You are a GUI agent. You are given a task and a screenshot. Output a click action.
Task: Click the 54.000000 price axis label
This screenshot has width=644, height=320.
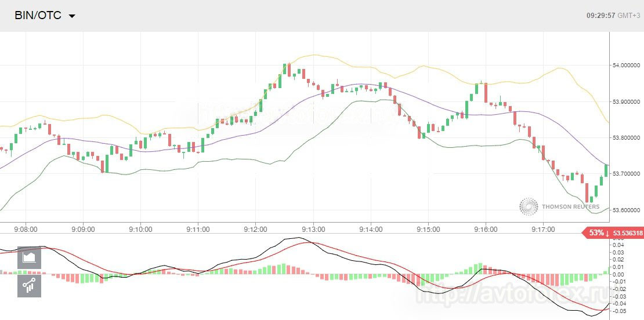(x=626, y=66)
